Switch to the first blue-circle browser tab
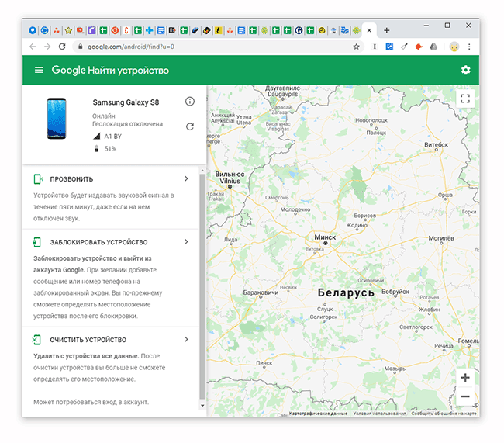This screenshot has width=504, height=443. point(33,30)
